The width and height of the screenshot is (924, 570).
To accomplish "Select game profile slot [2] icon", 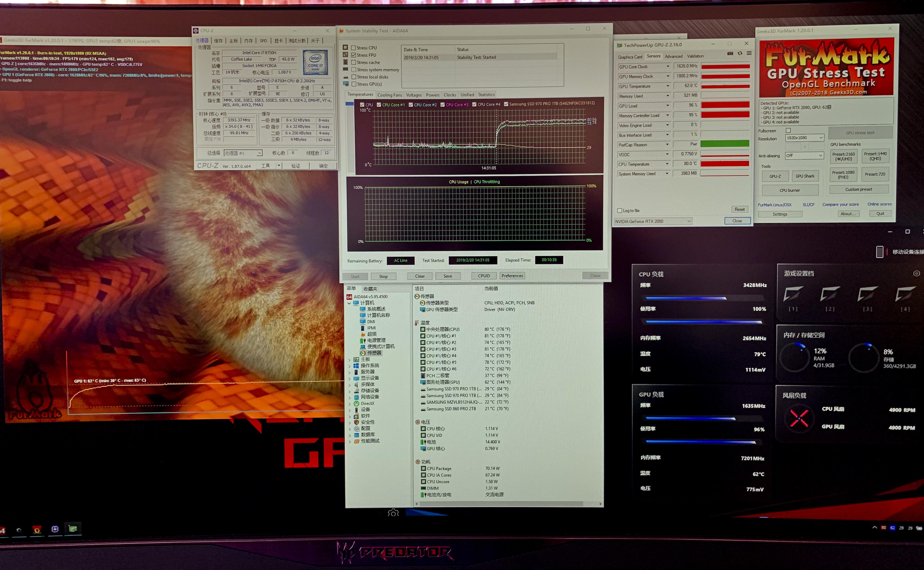I will coord(830,294).
